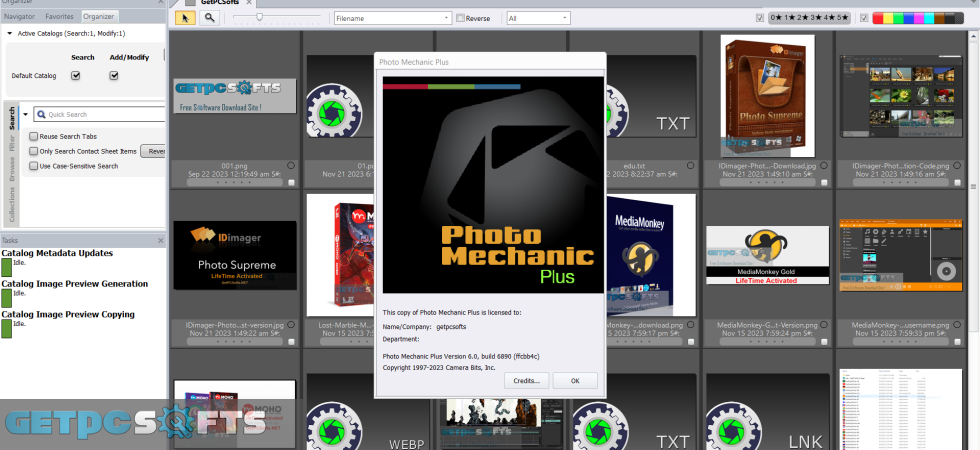Click the Credits... button

526,381
